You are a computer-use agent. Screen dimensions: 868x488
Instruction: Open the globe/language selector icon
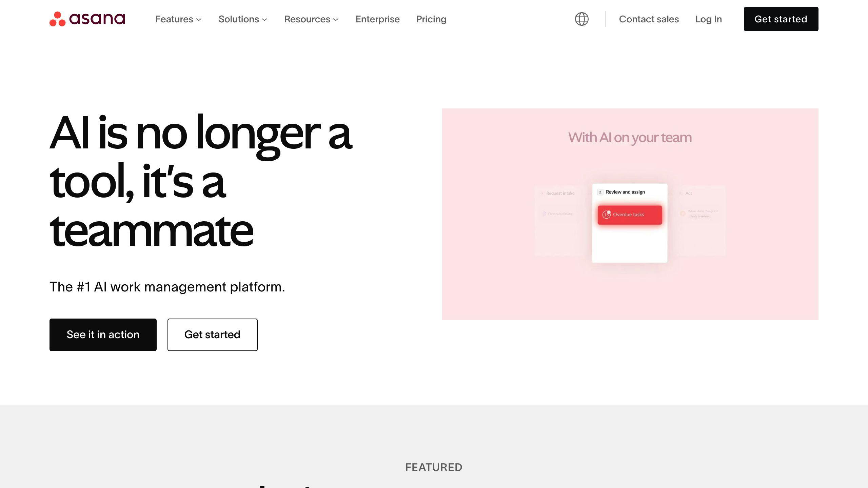pos(581,19)
